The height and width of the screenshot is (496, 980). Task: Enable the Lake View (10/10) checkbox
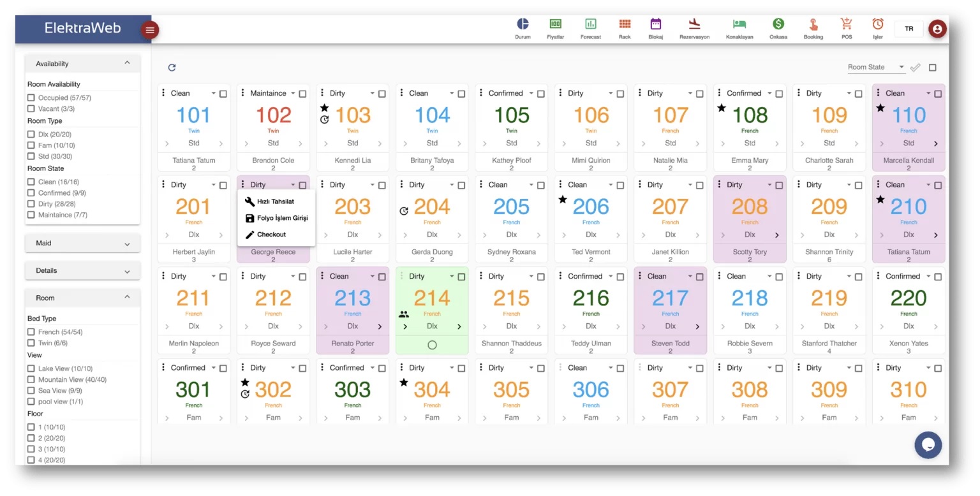(31, 368)
